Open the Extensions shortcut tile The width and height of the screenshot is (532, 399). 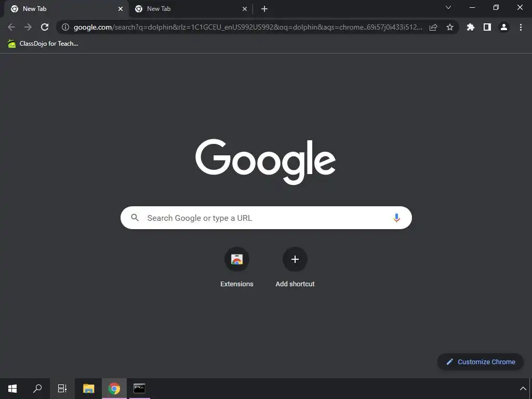pos(237,268)
